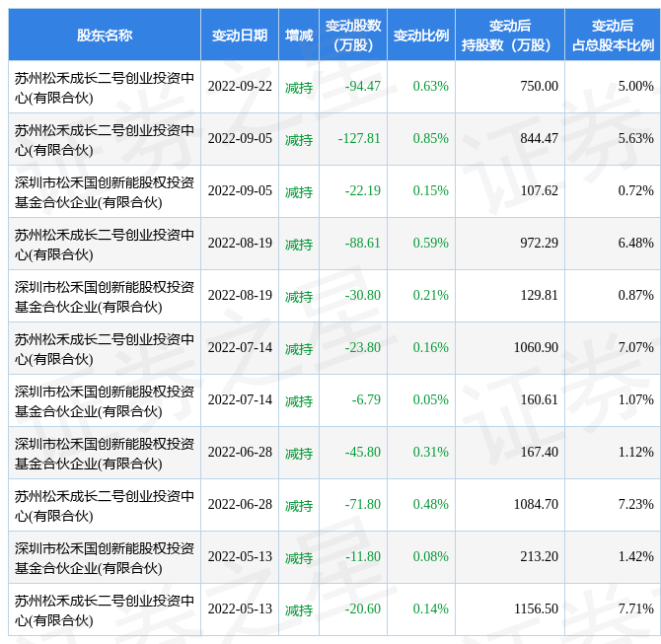The image size is (661, 644).
Task: Select the holdings value 129.81
Action: [539, 296]
